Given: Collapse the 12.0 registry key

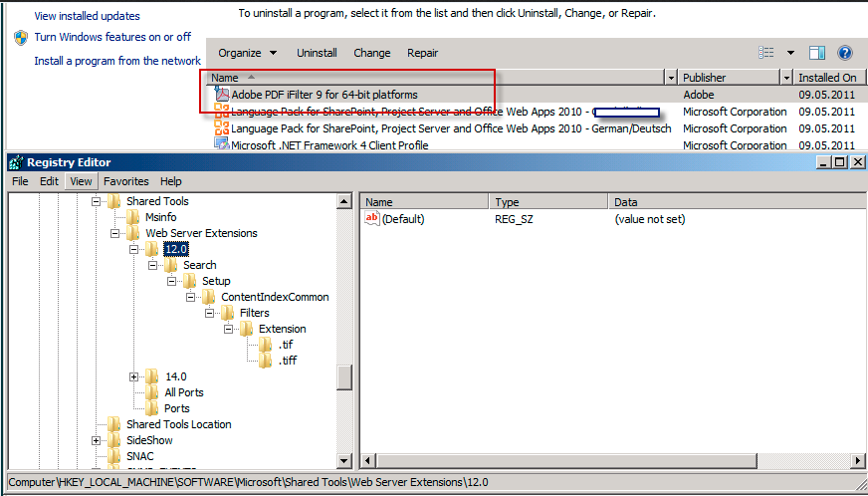Looking at the screenshot, I should click(x=133, y=249).
